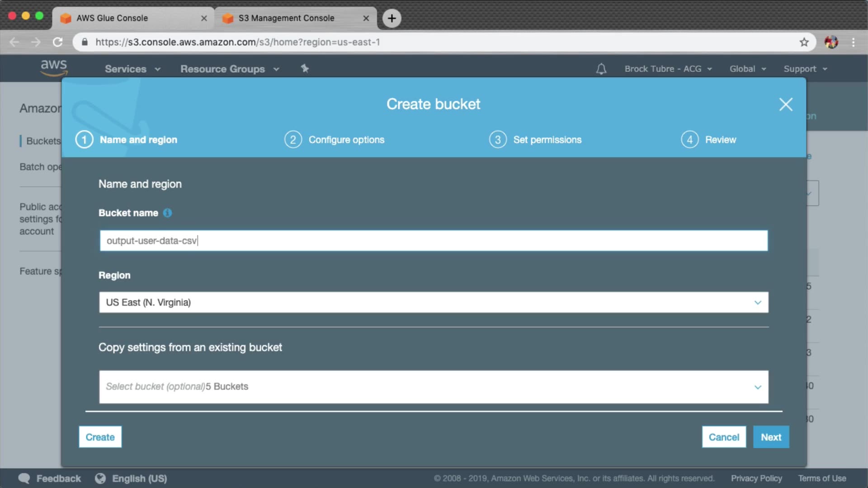The image size is (868, 488).
Task: Cancel the bucket creation
Action: point(723,437)
